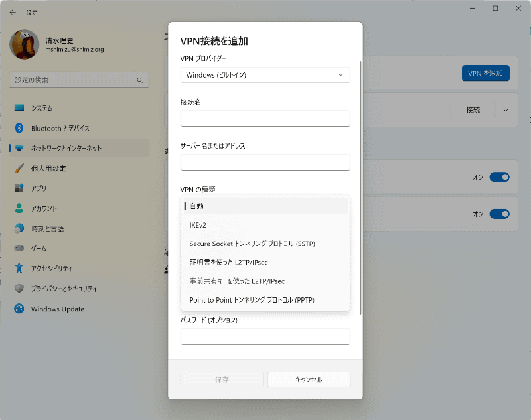Open アカウント settings via its icon
The width and height of the screenshot is (531, 420).
(x=19, y=208)
